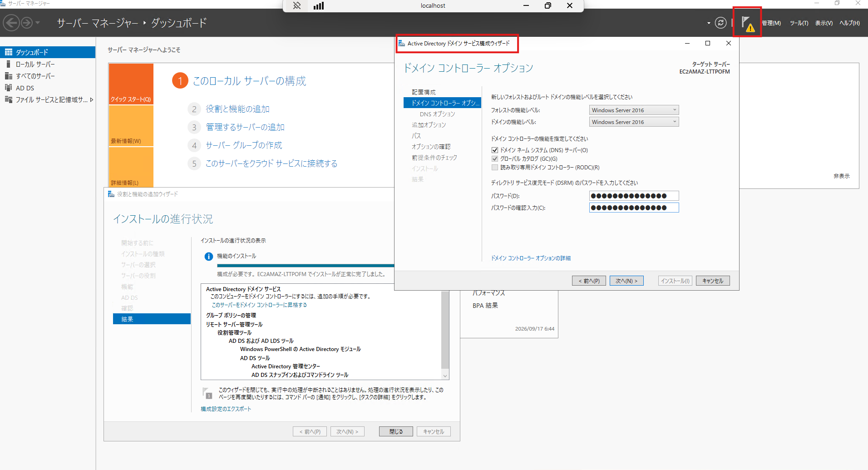Click the AD DS wizard title bar icon
This screenshot has width=868, height=470.
402,44
